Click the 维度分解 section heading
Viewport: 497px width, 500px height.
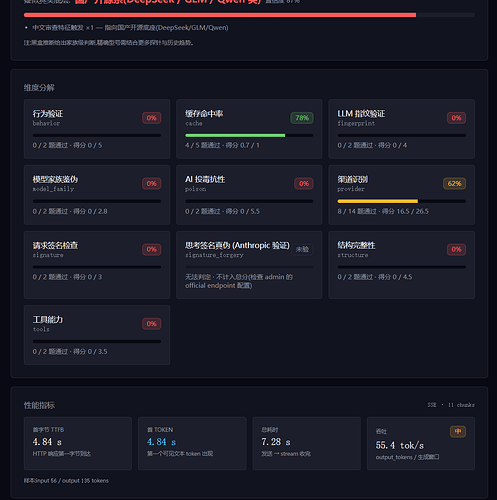[x=39, y=88]
